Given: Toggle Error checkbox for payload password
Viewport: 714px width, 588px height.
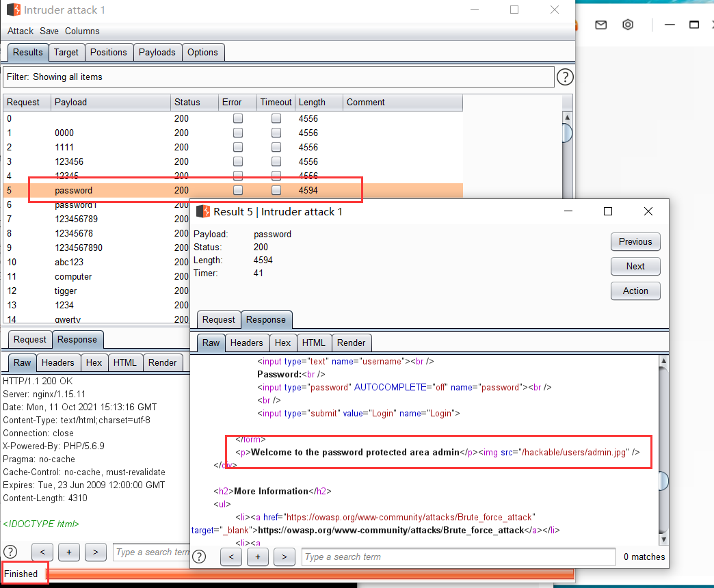Looking at the screenshot, I should coord(238,190).
